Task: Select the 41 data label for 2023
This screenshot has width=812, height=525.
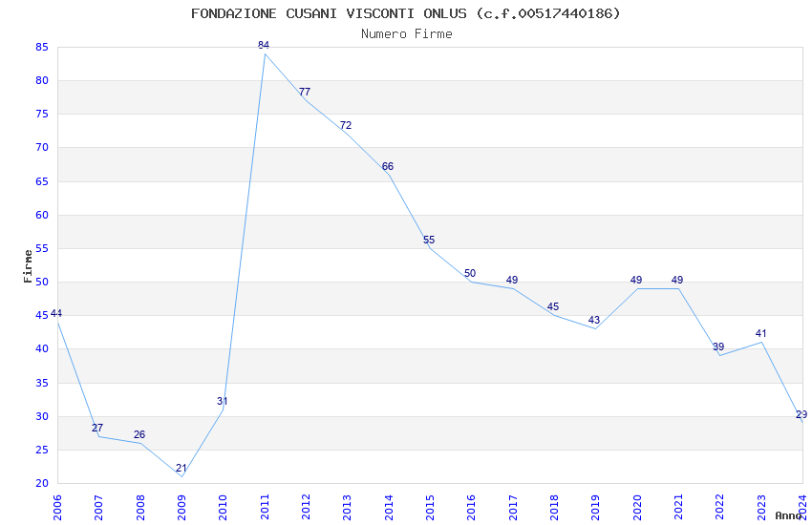Action: 760,334
